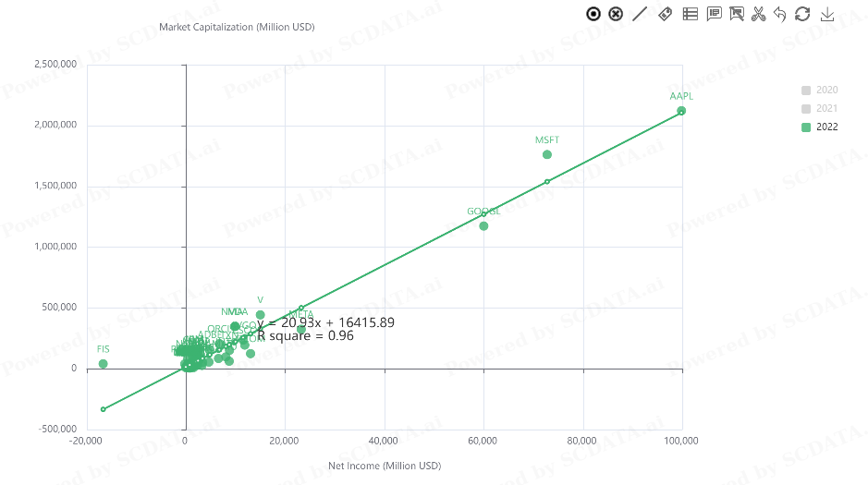This screenshot has height=485, width=868.
Task: Click the Net Income (Million USD) axis title
Action: click(385, 466)
